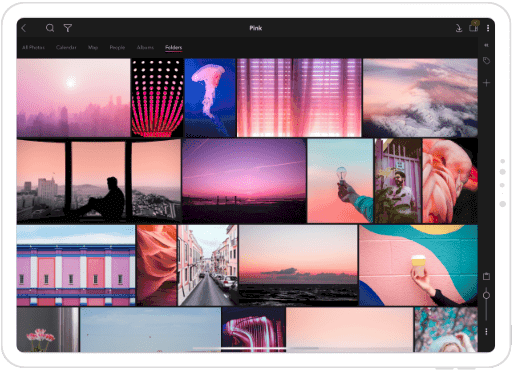Select the Folders tab

click(173, 47)
